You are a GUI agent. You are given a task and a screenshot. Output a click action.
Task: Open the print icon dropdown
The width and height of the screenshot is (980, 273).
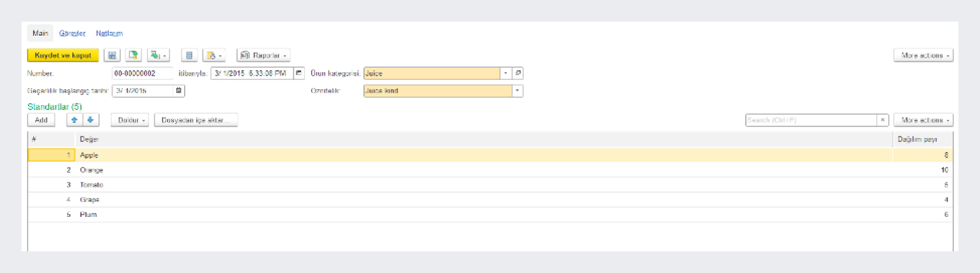pos(213,55)
